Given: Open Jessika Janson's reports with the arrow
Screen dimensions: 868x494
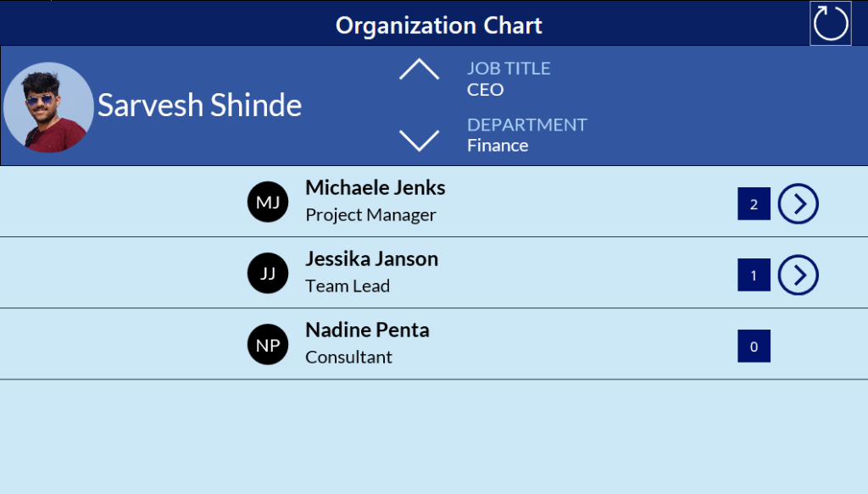Looking at the screenshot, I should 798,275.
